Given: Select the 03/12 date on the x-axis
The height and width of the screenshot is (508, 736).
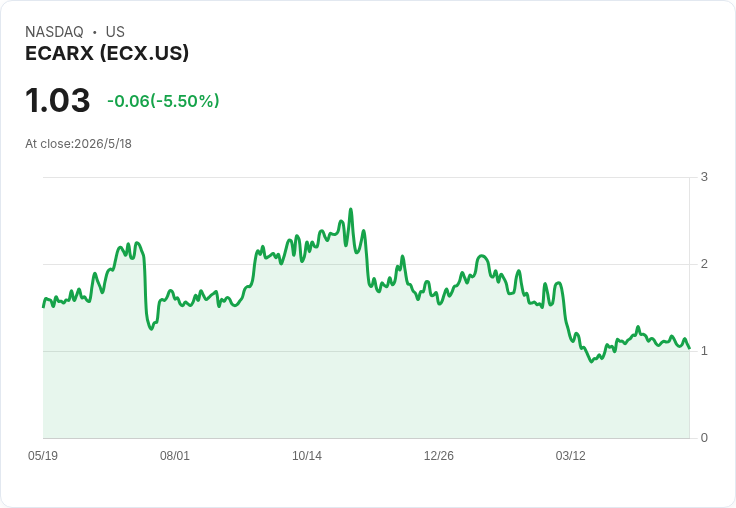Looking at the screenshot, I should pyautogui.click(x=571, y=456).
